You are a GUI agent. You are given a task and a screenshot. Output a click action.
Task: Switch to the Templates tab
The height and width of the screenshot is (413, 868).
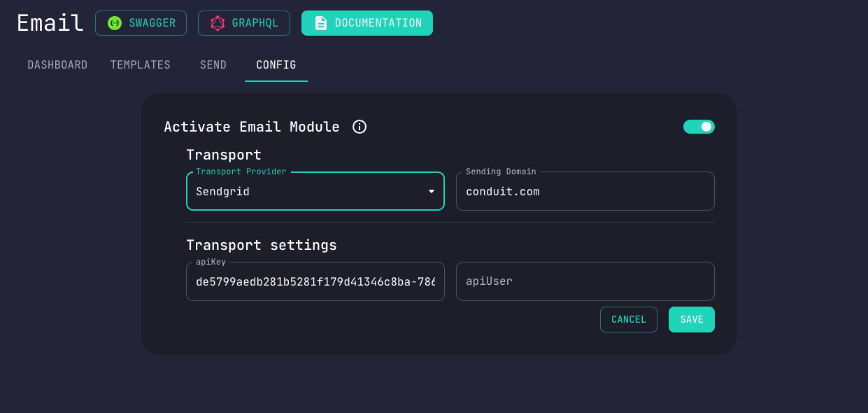[141, 65]
